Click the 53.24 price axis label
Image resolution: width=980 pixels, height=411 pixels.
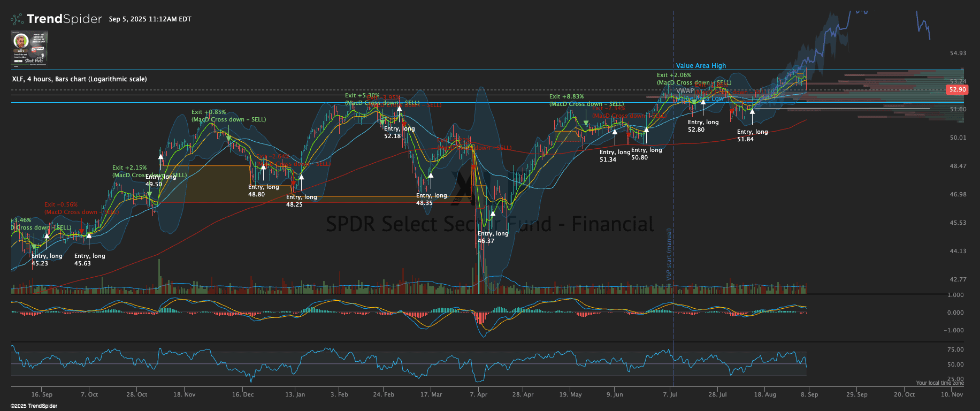click(x=958, y=81)
